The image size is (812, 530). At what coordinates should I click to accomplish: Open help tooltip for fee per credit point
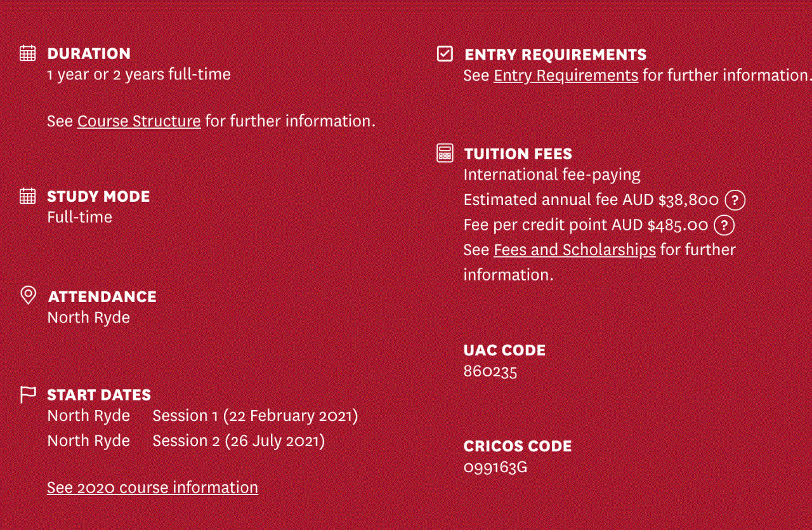coord(724,225)
